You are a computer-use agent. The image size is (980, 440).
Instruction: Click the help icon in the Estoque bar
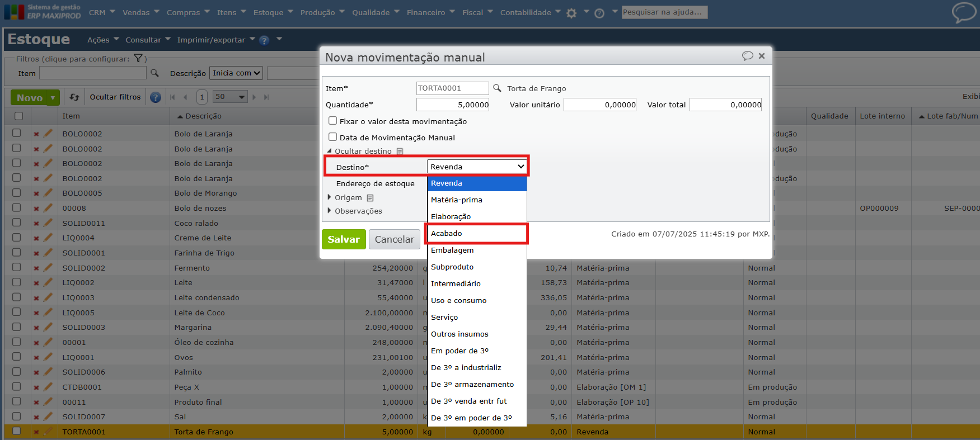pyautogui.click(x=264, y=40)
